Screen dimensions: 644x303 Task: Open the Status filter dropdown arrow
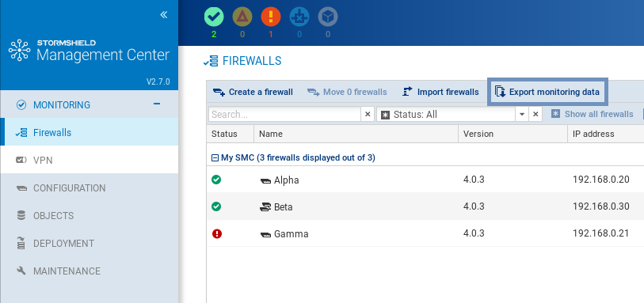click(522, 115)
